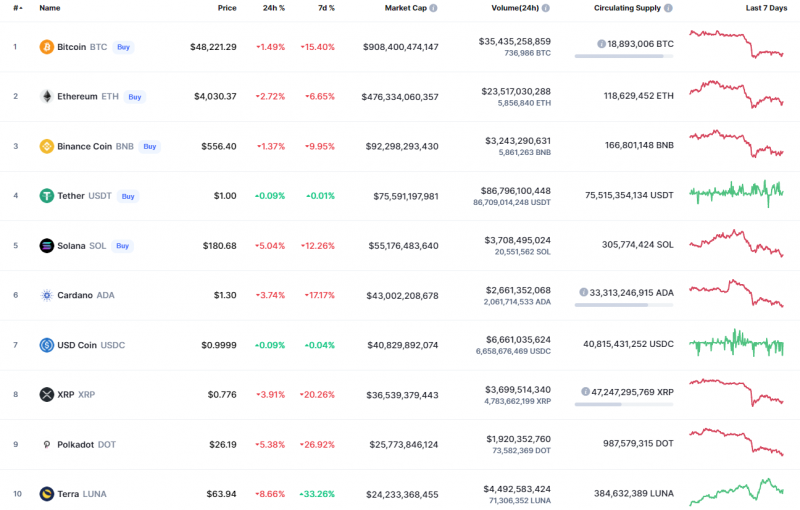Open Solana SOL coin page
800x510 pixels.
coord(82,246)
